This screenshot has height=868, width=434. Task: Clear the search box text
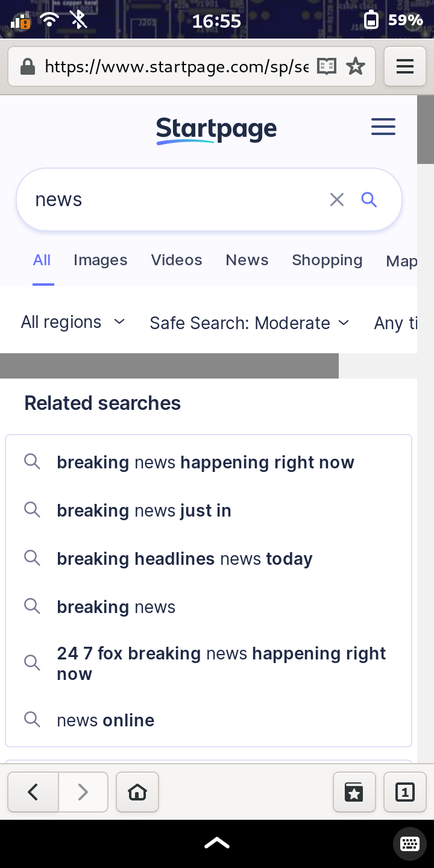click(x=337, y=200)
